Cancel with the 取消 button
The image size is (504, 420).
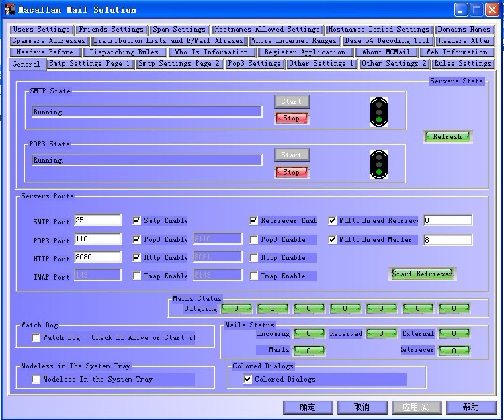(x=362, y=407)
